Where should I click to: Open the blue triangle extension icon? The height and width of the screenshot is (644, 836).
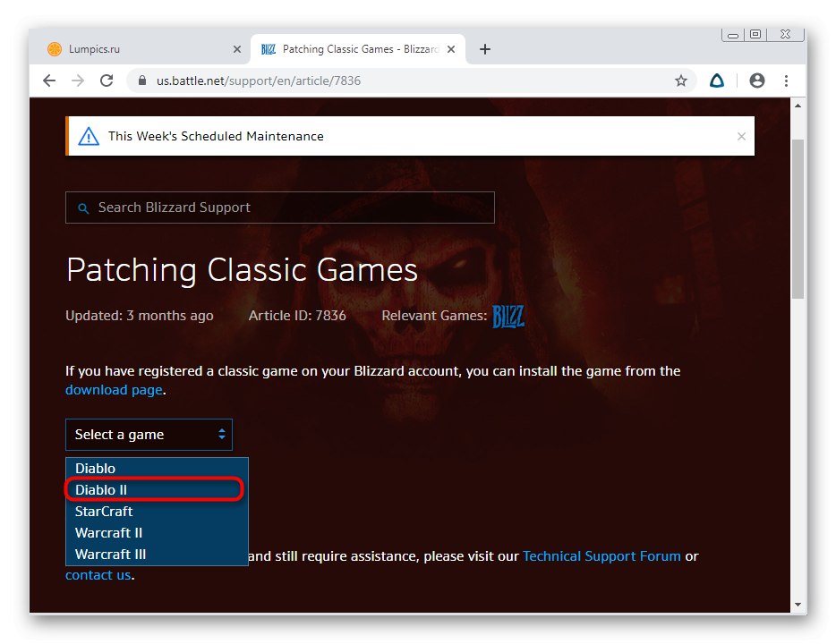coord(717,80)
